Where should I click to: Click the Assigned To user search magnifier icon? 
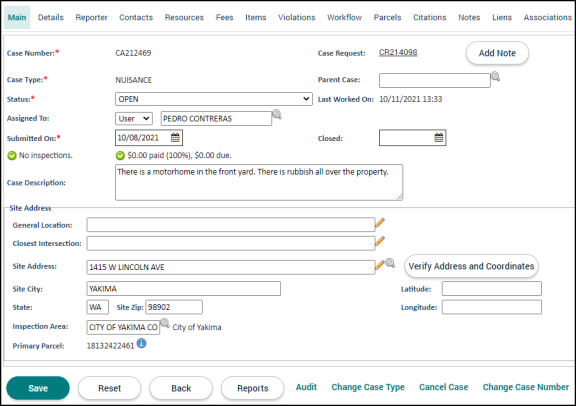tap(277, 114)
